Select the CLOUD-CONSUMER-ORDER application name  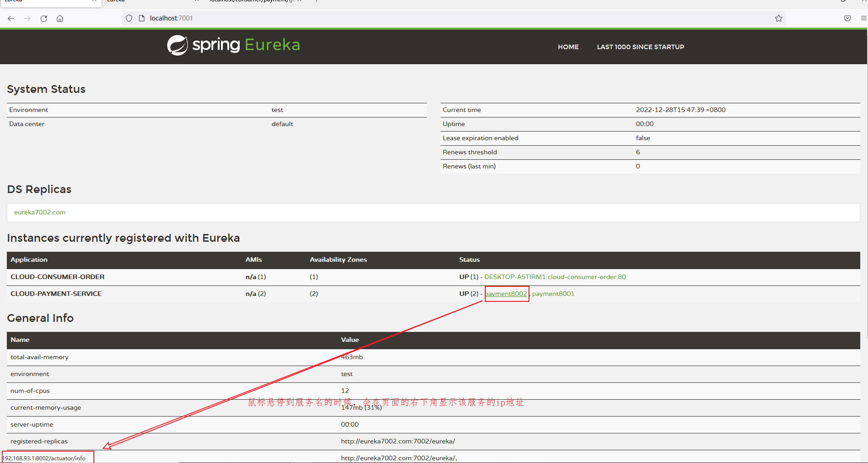pos(57,277)
